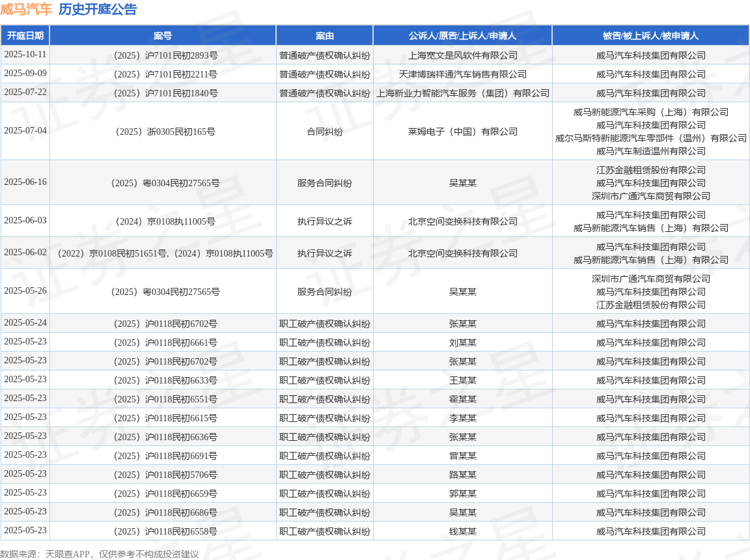Click case number 沪0118民初6661号
Image resolution: width=750 pixels, height=560 pixels.
(x=165, y=343)
